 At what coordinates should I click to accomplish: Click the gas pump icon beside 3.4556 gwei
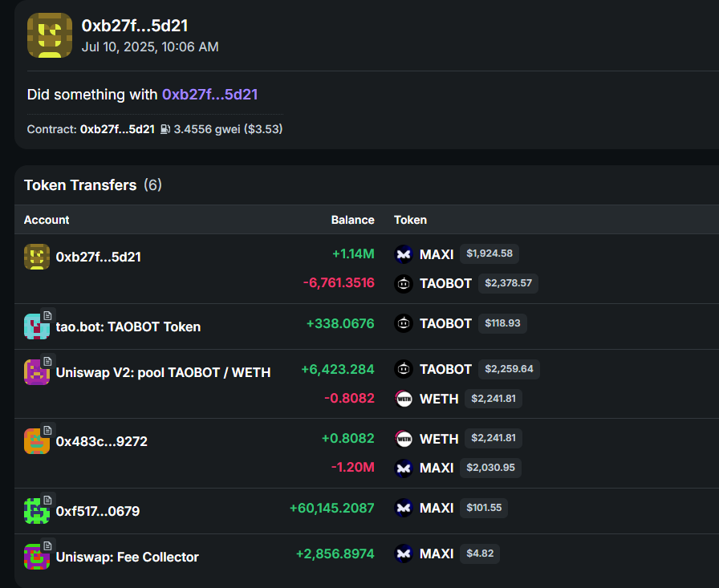click(165, 129)
